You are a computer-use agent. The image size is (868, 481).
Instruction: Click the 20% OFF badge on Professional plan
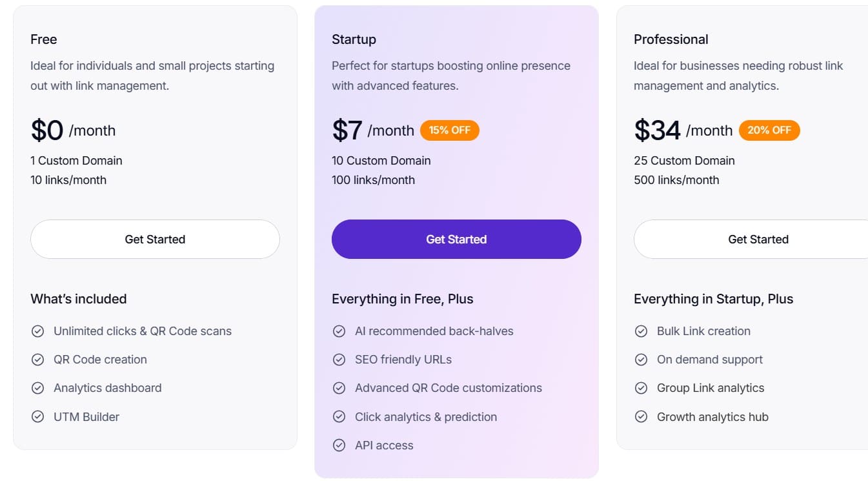pos(769,130)
